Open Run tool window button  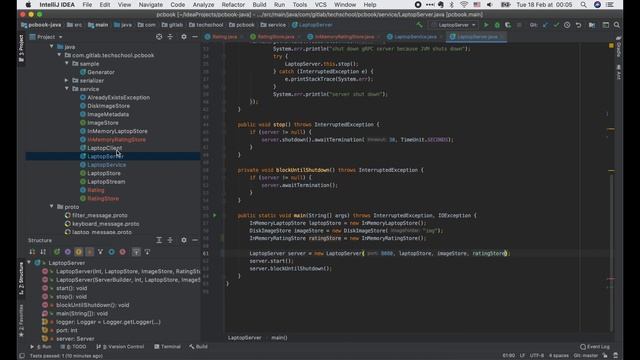pyautogui.click(x=41, y=347)
